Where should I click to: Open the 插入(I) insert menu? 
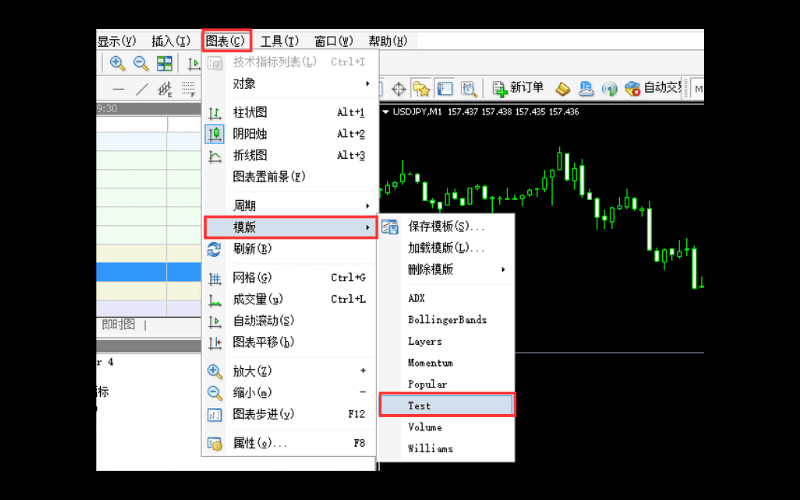pyautogui.click(x=171, y=41)
